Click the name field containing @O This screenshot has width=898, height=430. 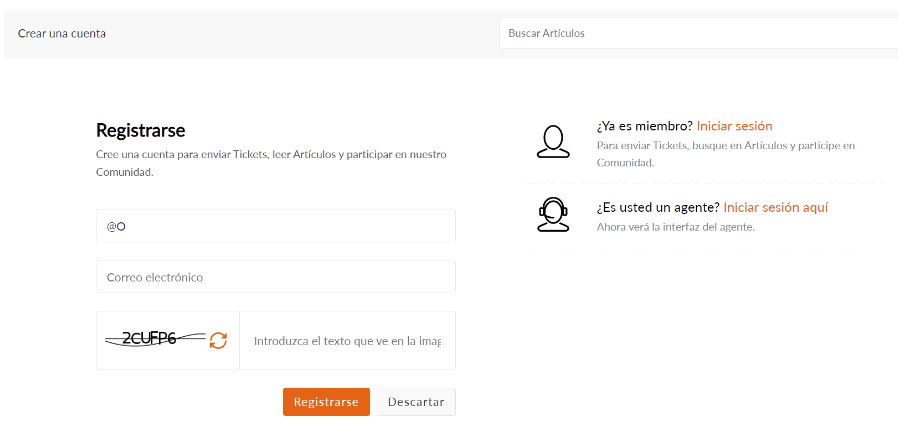(275, 226)
